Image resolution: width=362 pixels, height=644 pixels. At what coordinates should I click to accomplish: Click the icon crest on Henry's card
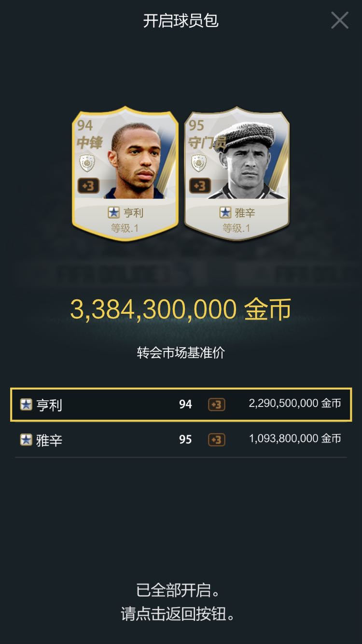87,164
